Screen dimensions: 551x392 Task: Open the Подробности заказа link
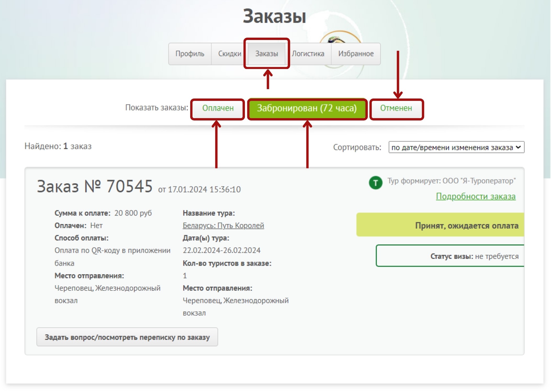tap(475, 196)
